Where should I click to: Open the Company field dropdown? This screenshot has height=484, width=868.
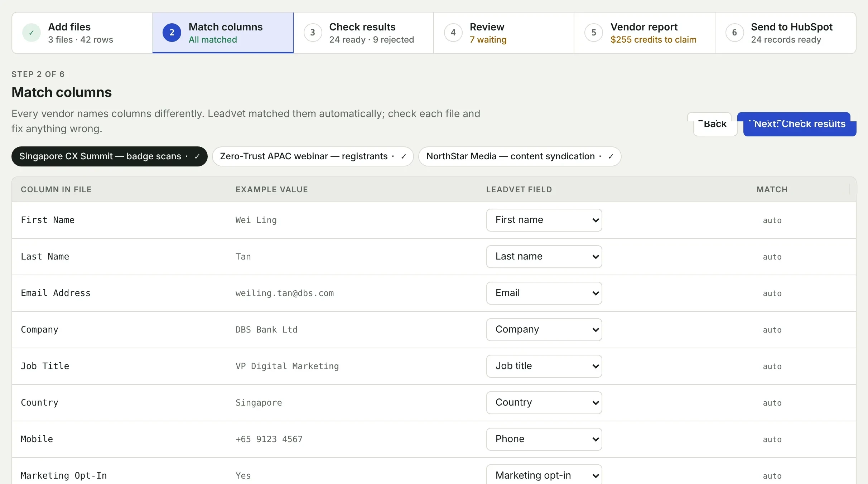click(x=544, y=330)
